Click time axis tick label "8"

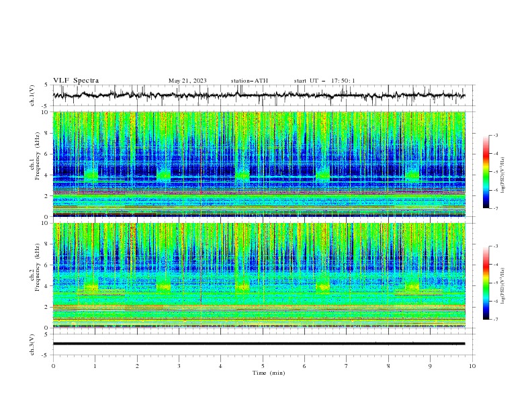388,366
